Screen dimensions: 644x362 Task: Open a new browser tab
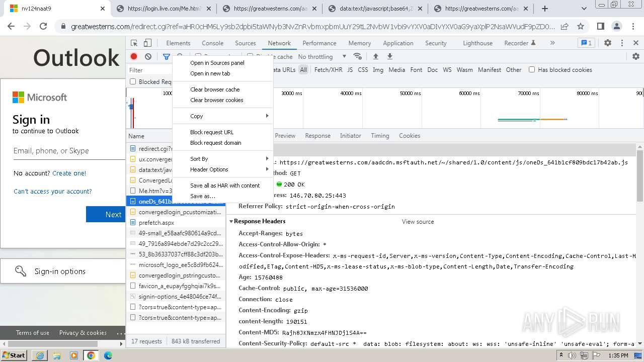point(544,9)
